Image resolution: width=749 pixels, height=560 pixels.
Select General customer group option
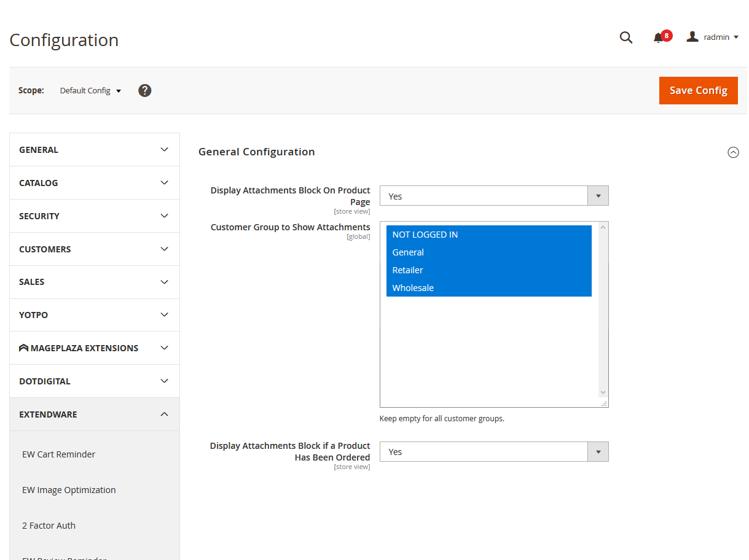[489, 252]
